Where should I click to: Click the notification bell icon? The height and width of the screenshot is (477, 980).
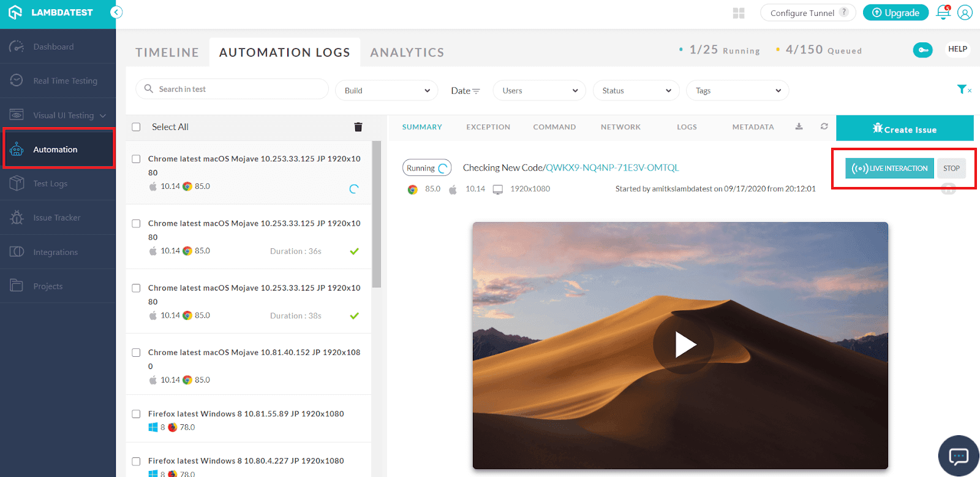point(943,13)
